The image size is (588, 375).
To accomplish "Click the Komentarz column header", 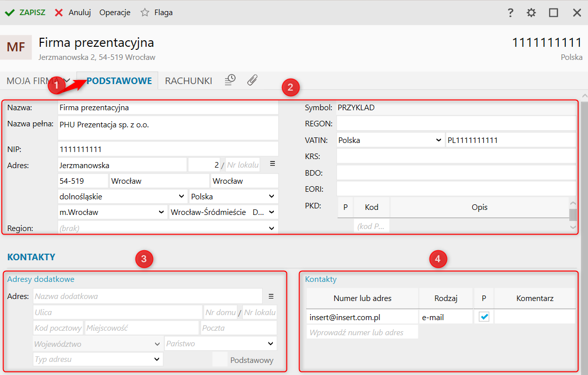I will (x=535, y=298).
